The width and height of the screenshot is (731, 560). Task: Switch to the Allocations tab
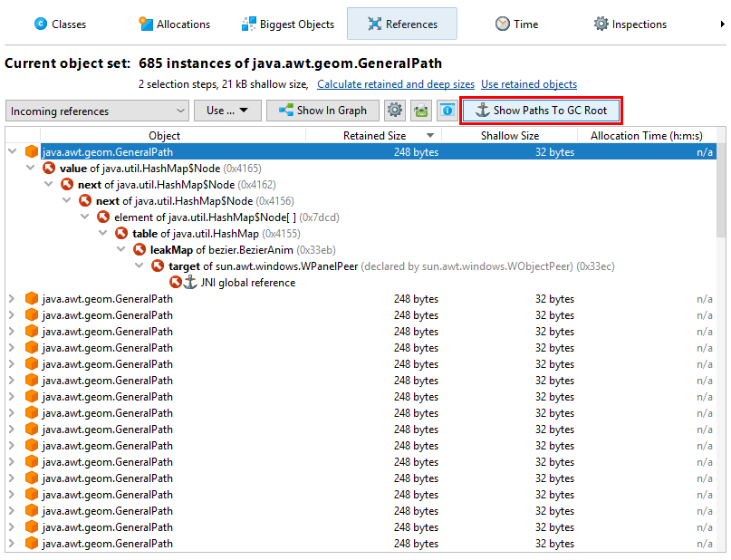tap(174, 24)
